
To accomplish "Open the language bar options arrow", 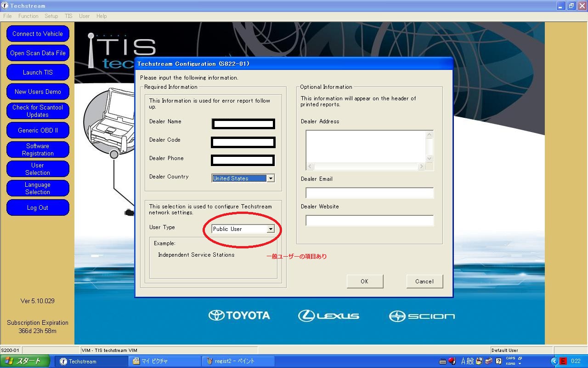I will click(x=520, y=364).
